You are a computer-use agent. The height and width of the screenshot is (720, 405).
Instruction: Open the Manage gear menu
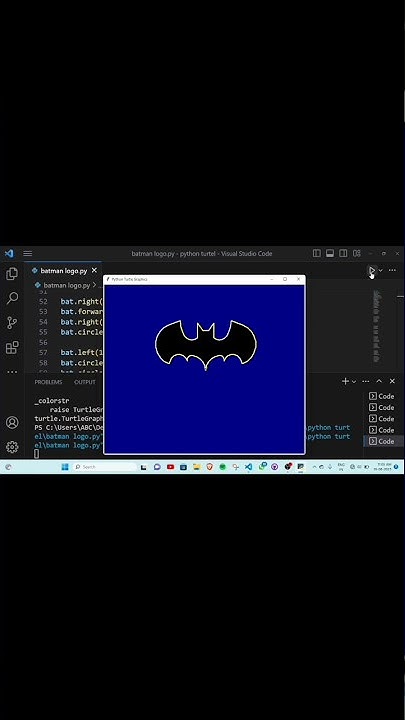coord(12,447)
